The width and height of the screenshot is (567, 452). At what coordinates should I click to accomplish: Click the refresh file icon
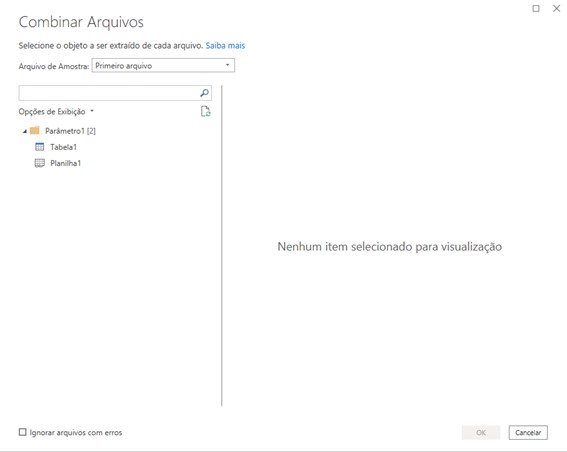[x=205, y=111]
